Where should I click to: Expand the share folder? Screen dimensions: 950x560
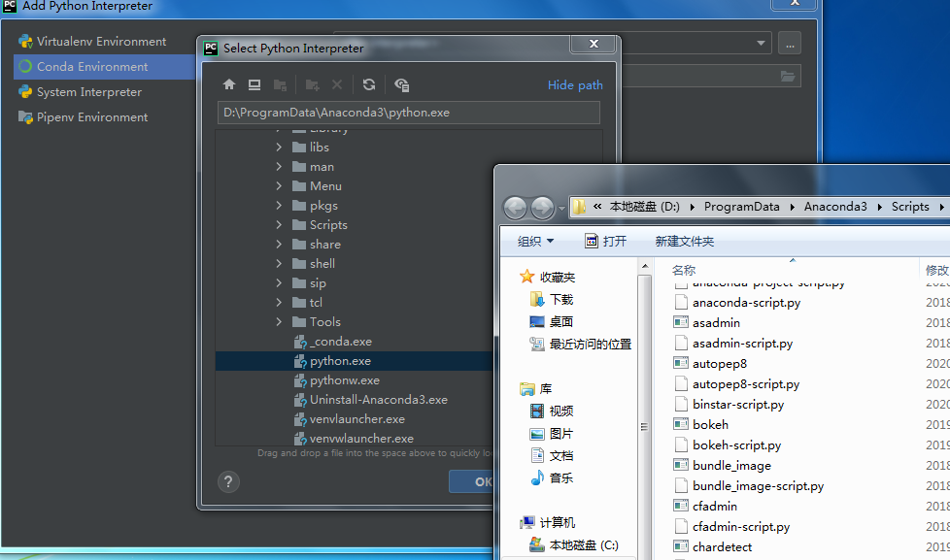click(279, 244)
